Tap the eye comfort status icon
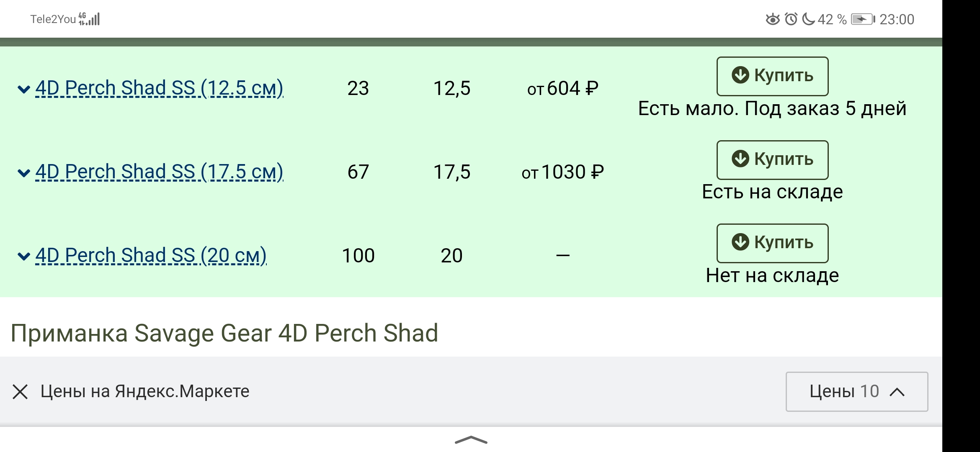The height and width of the screenshot is (452, 980). (x=772, y=19)
